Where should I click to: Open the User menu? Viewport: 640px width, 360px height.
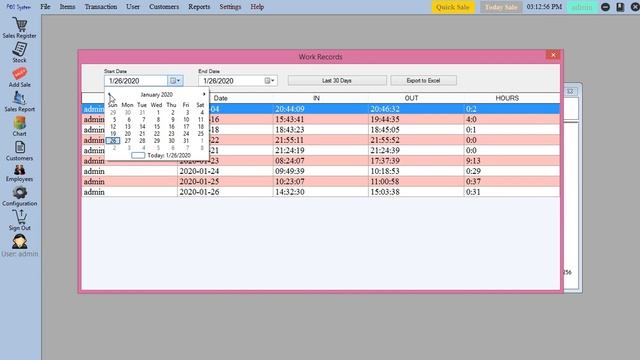pos(133,7)
